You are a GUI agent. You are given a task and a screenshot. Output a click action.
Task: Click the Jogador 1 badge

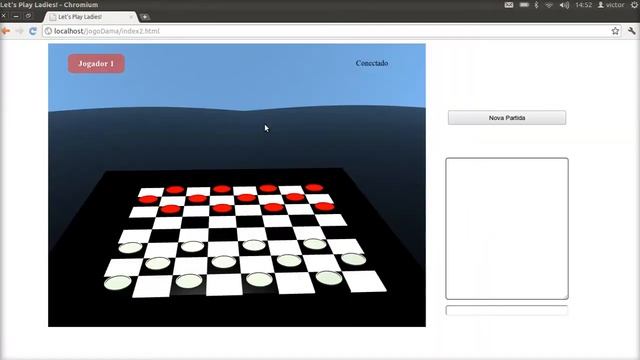pos(96,64)
